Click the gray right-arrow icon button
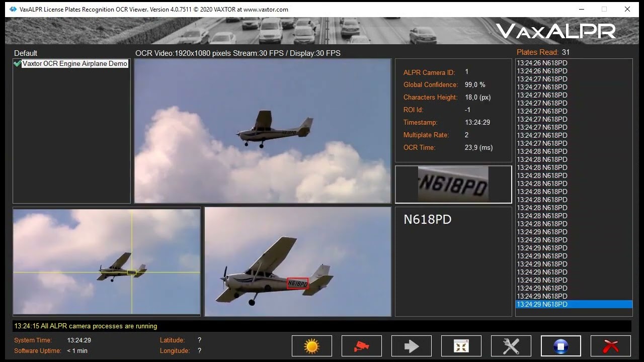Viewport: 644px width, 362px height. [412, 346]
